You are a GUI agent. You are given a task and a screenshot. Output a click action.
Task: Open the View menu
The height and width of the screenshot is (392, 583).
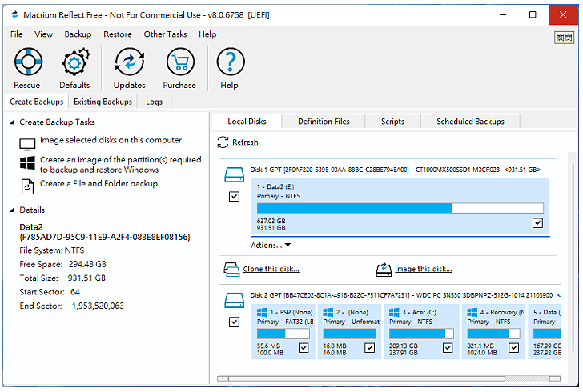tap(43, 34)
